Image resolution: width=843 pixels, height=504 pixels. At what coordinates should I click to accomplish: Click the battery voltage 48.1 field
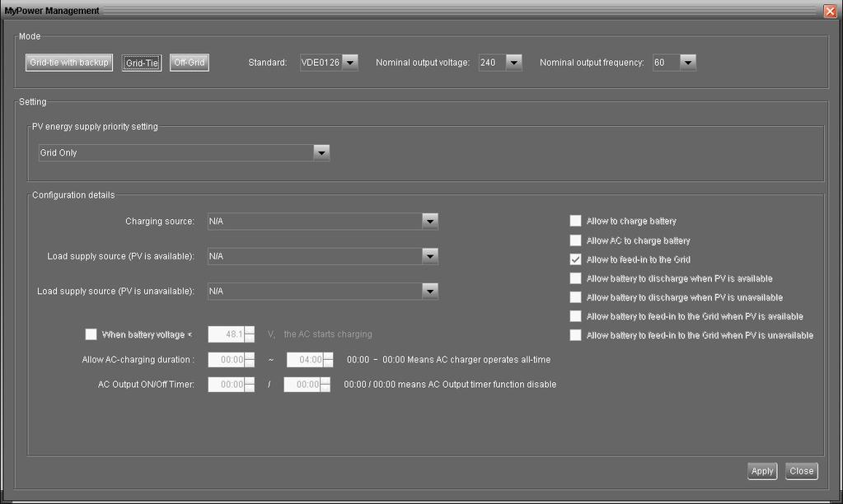[x=227, y=334]
